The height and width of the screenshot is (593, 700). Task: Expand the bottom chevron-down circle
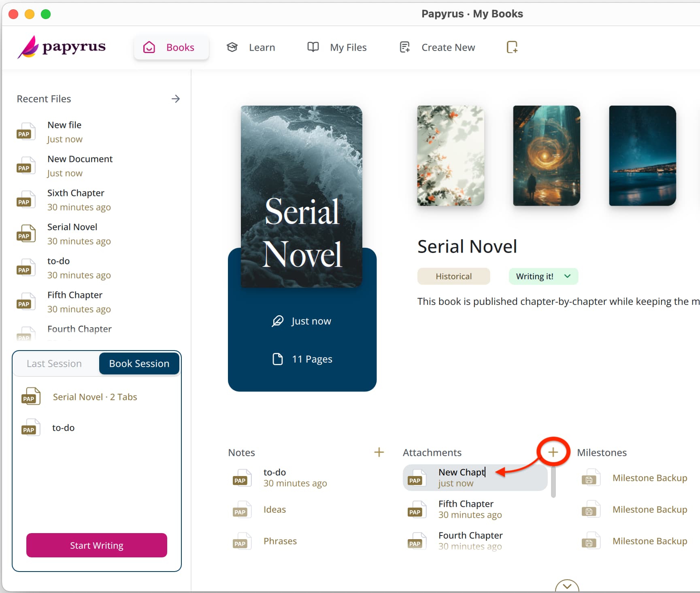[567, 586]
